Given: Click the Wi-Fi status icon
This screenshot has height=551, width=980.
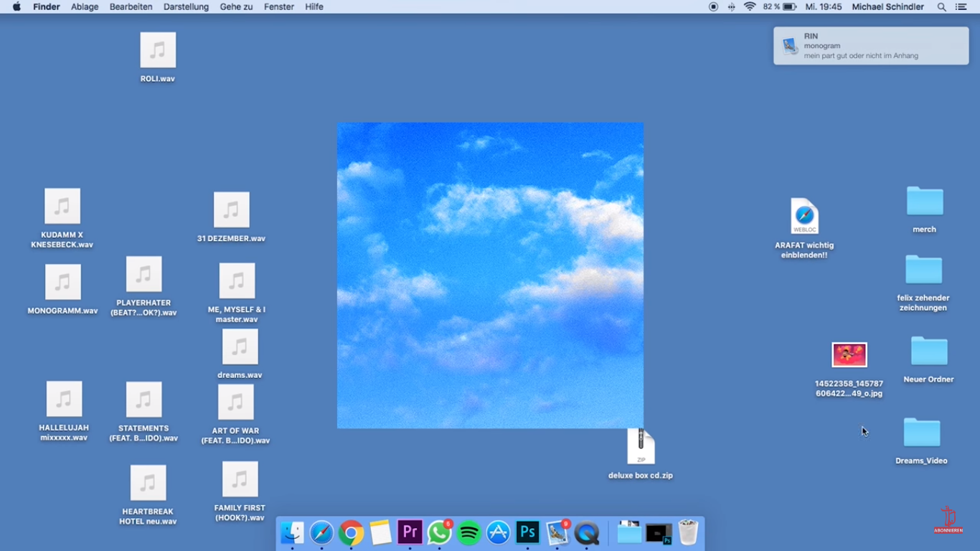Looking at the screenshot, I should [750, 6].
